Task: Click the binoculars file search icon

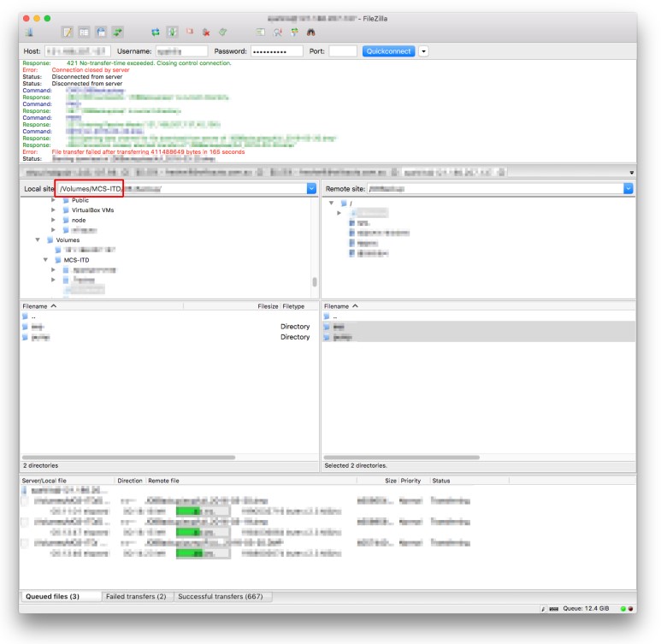Action: pos(311,32)
